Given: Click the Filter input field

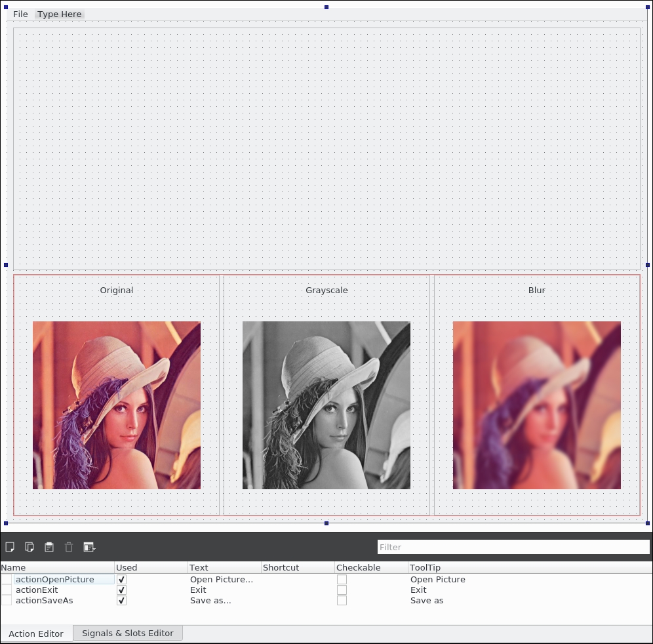Looking at the screenshot, I should tap(513, 547).
